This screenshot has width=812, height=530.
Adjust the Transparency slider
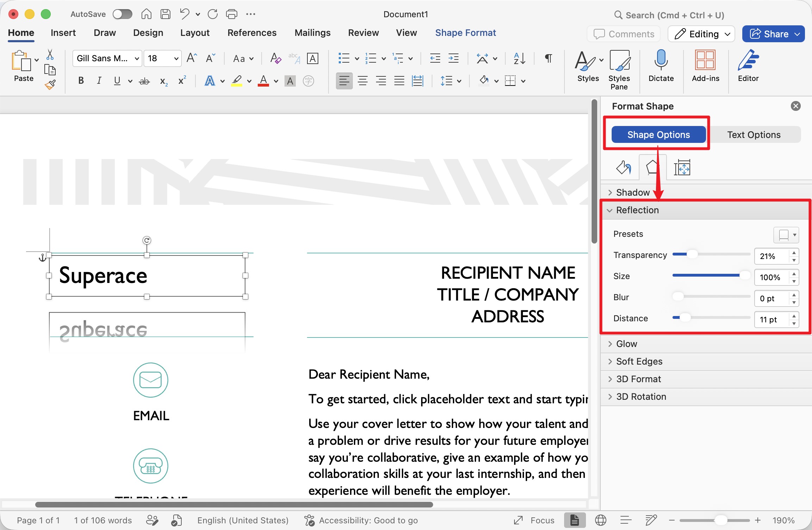pos(711,254)
